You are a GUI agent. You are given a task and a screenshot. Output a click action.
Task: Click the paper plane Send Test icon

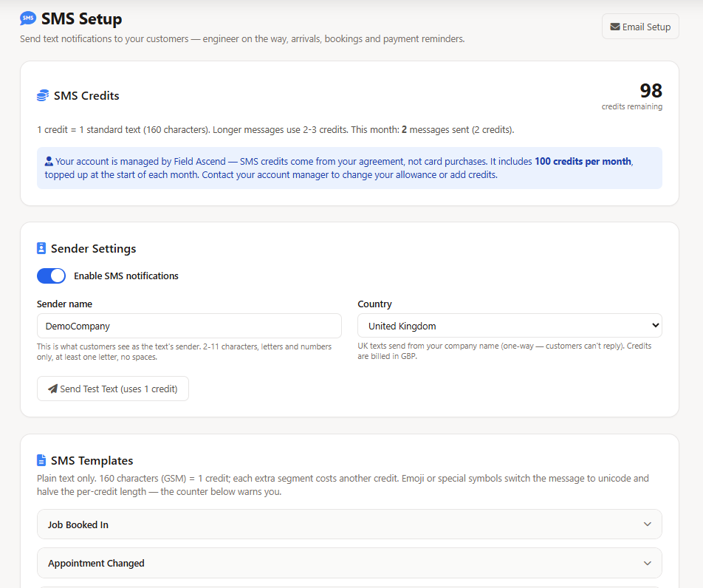click(x=53, y=389)
